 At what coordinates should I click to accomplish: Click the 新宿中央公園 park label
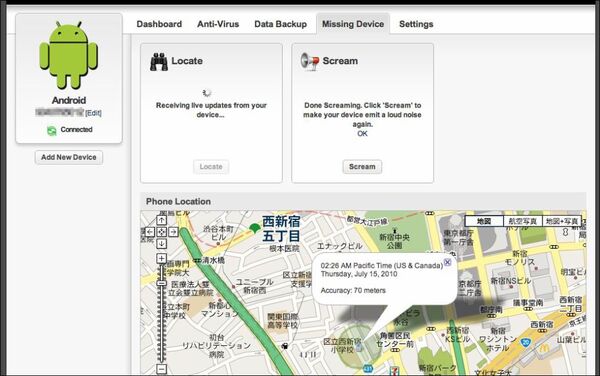pyautogui.click(x=395, y=241)
